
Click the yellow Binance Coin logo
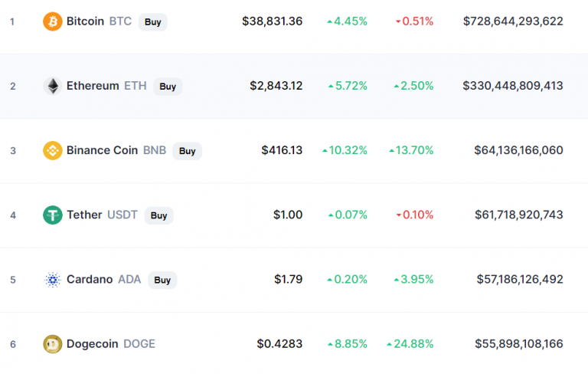point(53,150)
